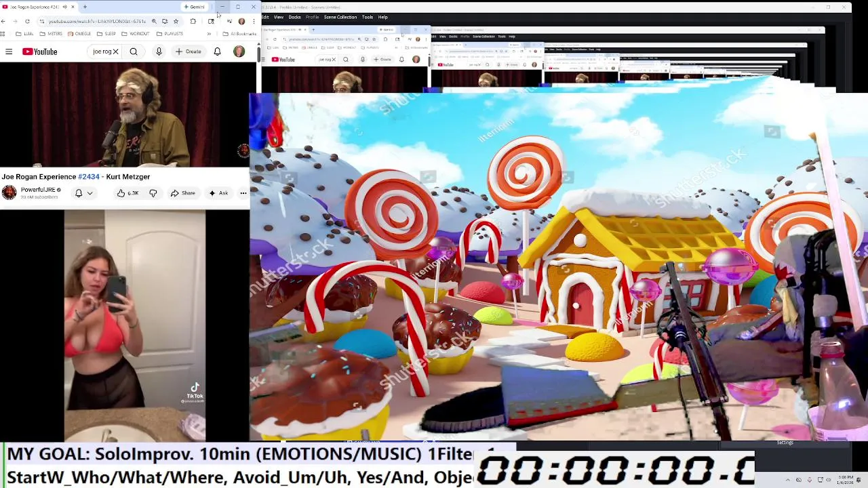Viewport: 868px width, 488px height.
Task: Dislike the video with thumbs-down
Action: point(153,193)
